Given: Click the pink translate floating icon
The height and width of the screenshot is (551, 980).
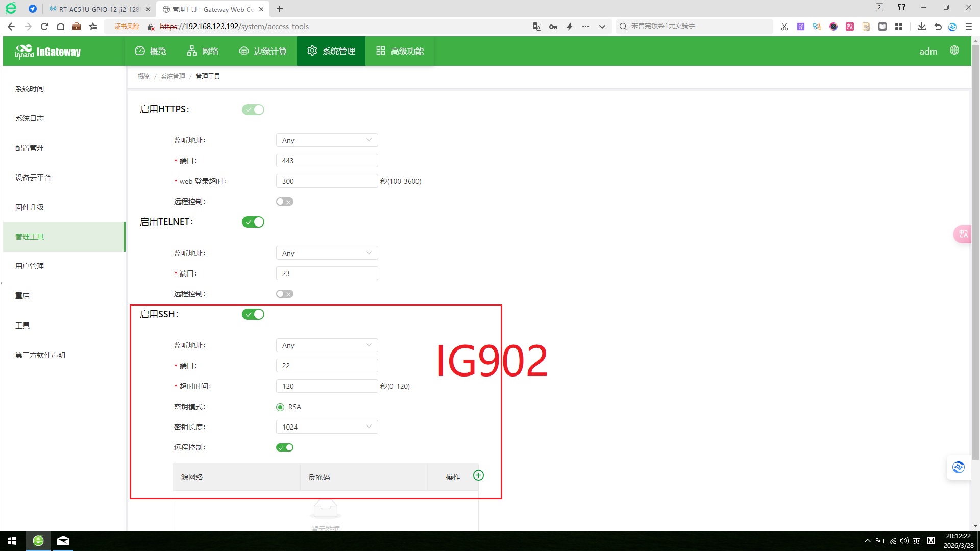Looking at the screenshot, I should (963, 234).
